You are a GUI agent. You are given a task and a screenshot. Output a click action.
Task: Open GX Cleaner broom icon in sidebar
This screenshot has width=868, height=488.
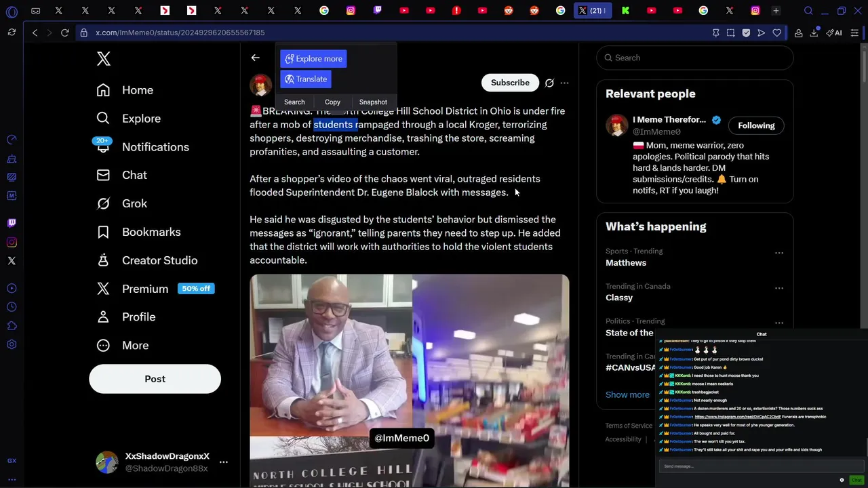pyautogui.click(x=12, y=159)
